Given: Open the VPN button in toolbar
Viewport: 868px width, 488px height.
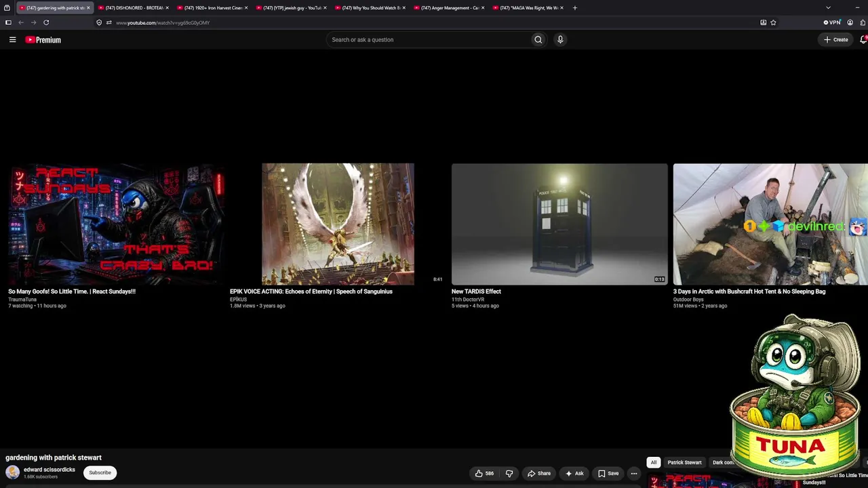Looking at the screenshot, I should (x=832, y=22).
